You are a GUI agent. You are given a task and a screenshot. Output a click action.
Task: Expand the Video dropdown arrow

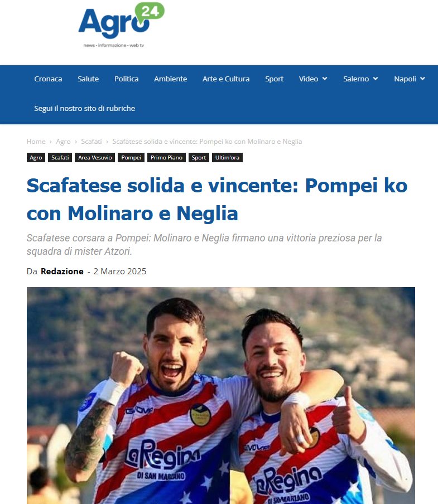coord(325,79)
